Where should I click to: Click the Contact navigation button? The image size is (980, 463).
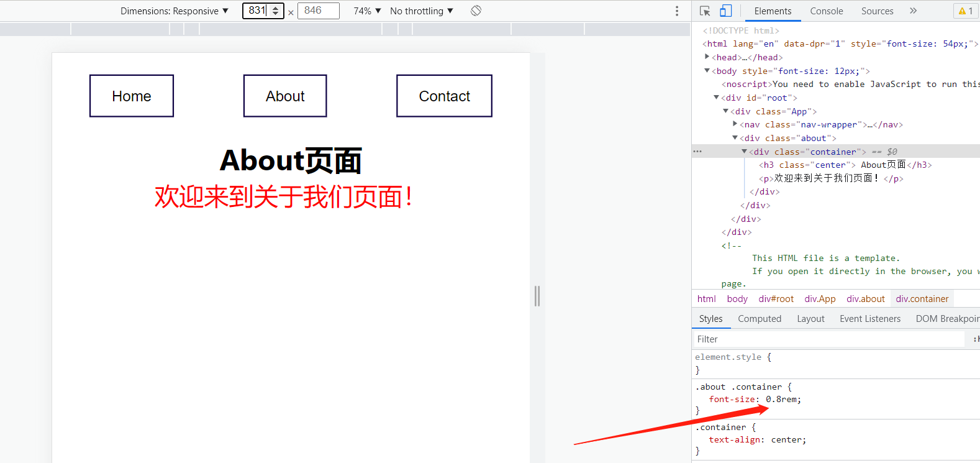(x=444, y=96)
